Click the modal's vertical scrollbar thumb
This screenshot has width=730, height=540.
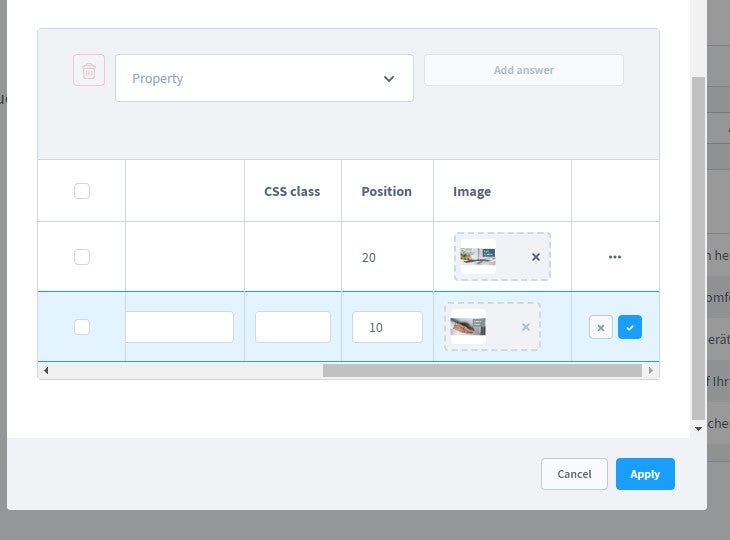coord(698,249)
